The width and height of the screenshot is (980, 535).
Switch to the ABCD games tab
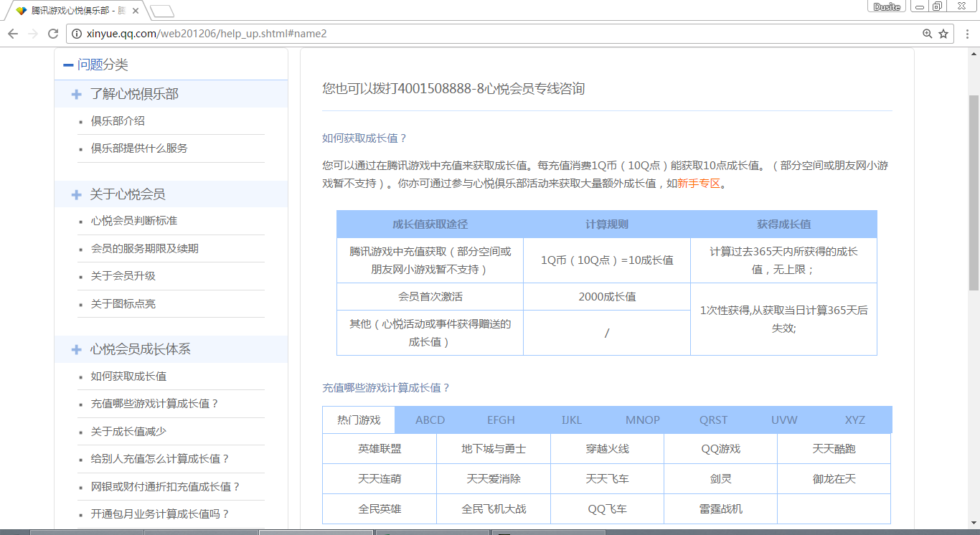430,420
